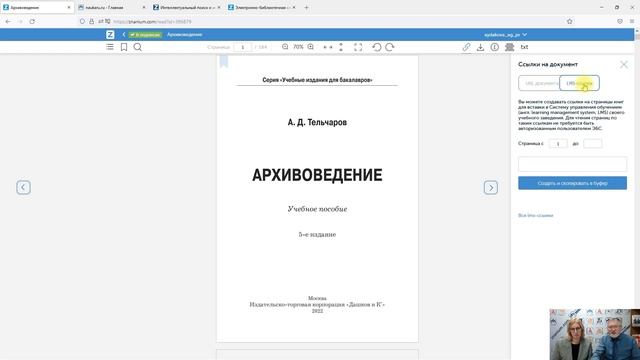Go back in browser history
640x360 pixels.
coord(8,21)
